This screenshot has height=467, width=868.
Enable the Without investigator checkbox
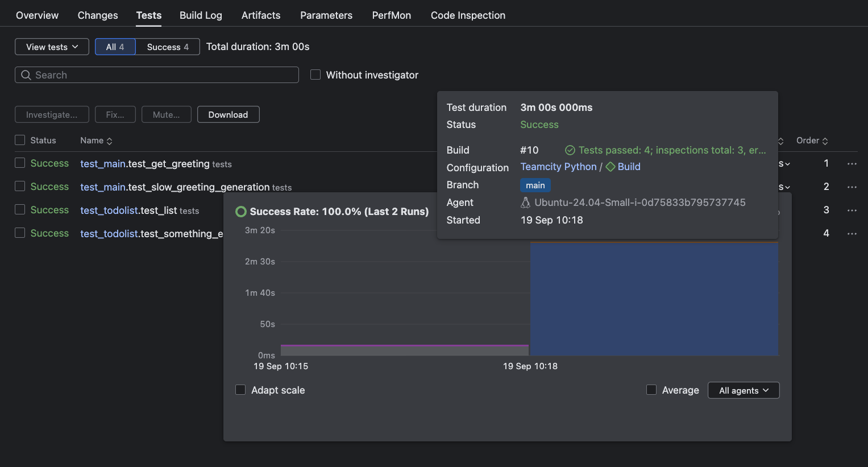315,75
